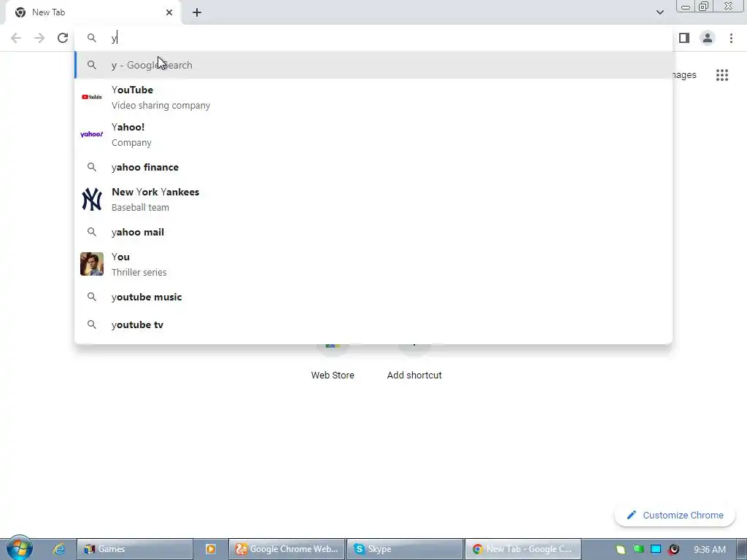
Task: Click the green flag tray icon
Action: [638, 549]
